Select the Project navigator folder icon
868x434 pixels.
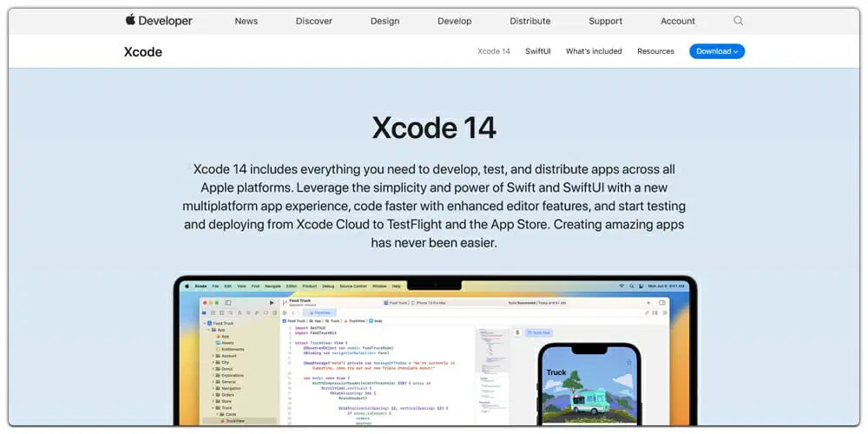pos(204,312)
